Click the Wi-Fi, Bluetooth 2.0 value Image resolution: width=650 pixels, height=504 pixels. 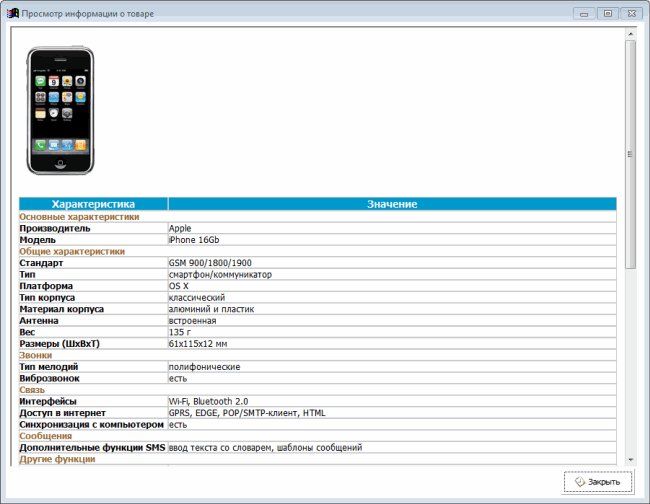coord(209,402)
